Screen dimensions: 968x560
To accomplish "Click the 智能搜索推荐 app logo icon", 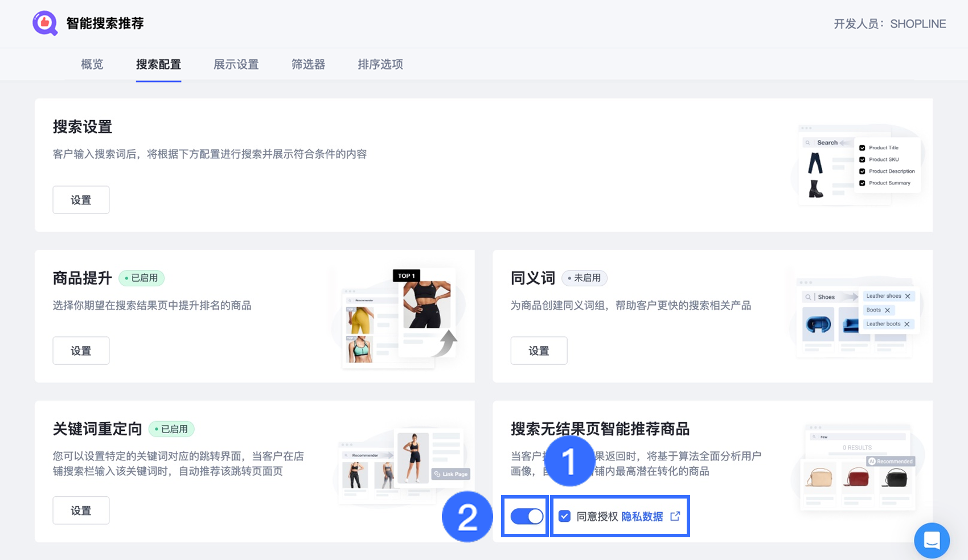I will (45, 23).
